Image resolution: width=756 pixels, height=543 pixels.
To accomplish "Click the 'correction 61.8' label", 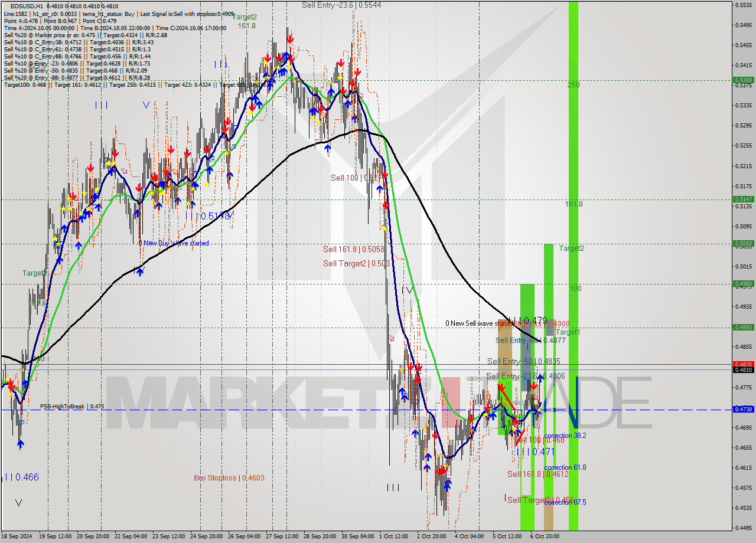I will coord(565,467).
